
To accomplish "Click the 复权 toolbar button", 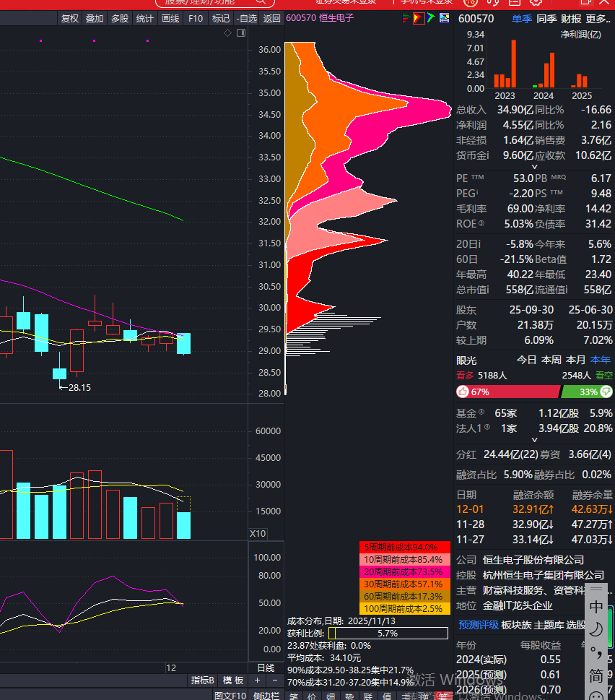I will [x=69, y=18].
